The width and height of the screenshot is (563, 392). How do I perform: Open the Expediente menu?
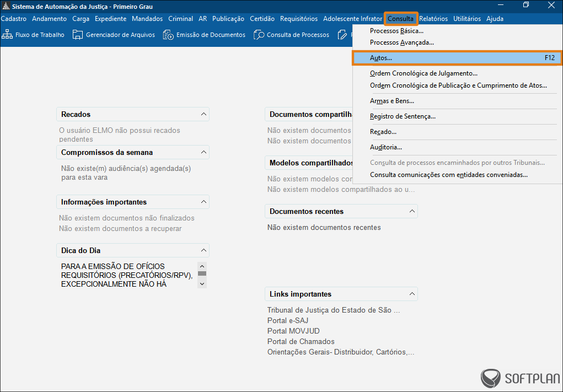pyautogui.click(x=111, y=19)
